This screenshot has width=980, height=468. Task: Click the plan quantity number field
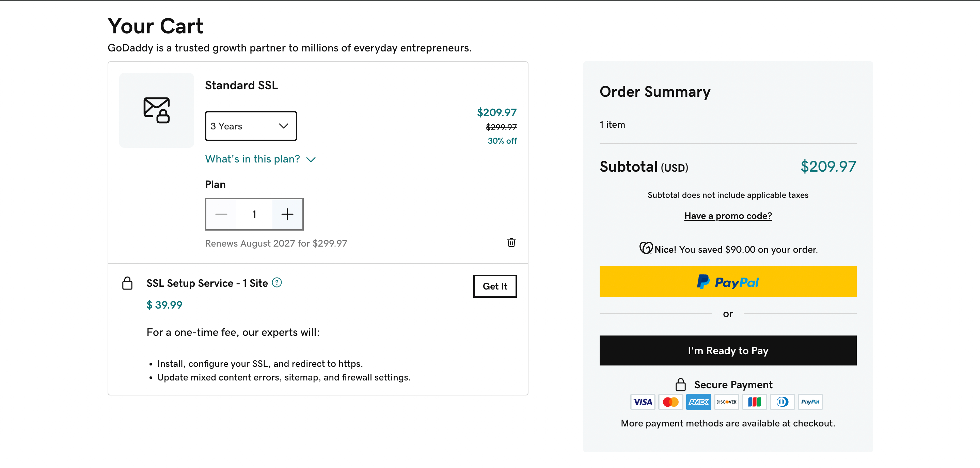[x=254, y=214]
